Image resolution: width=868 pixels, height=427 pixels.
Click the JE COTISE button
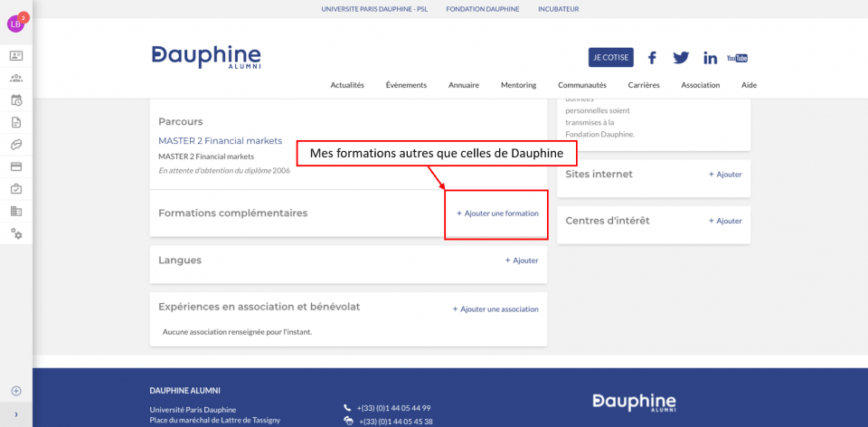point(611,58)
